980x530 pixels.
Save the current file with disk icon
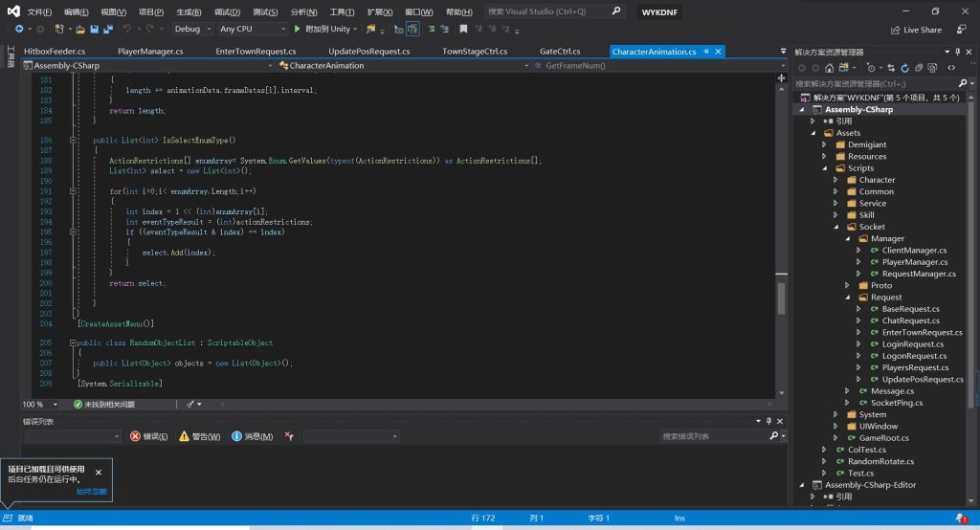(x=95, y=29)
